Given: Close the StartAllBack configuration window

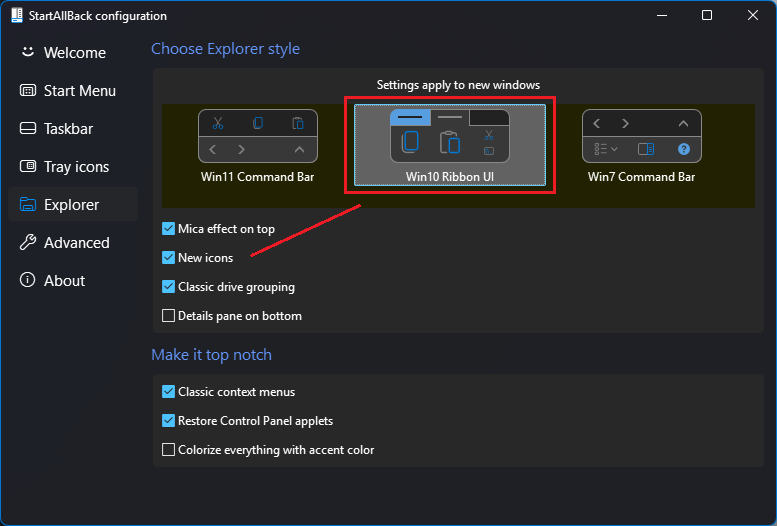Looking at the screenshot, I should 753,15.
